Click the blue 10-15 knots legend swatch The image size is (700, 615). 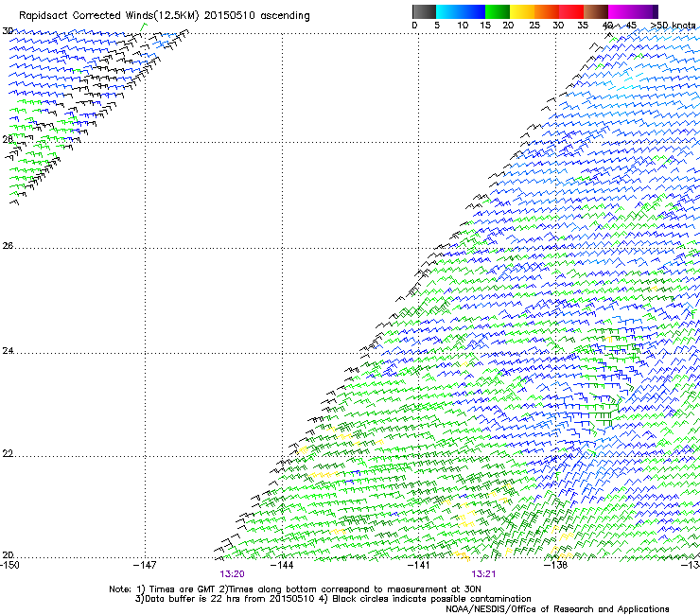pyautogui.click(x=473, y=11)
